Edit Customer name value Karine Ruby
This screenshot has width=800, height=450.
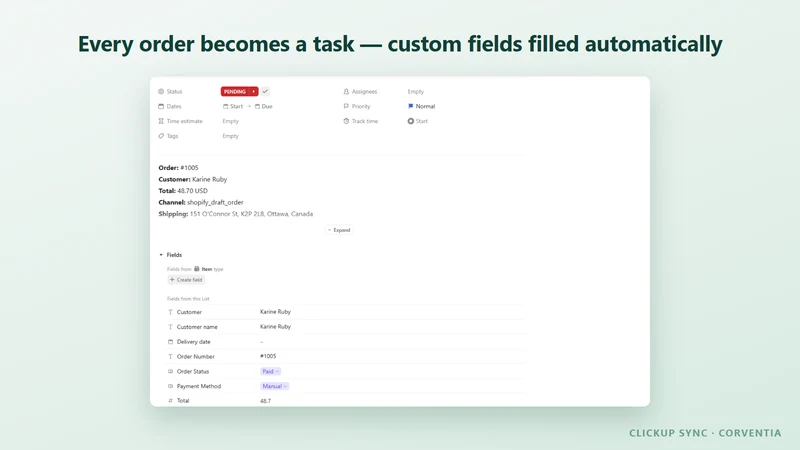[x=276, y=327]
